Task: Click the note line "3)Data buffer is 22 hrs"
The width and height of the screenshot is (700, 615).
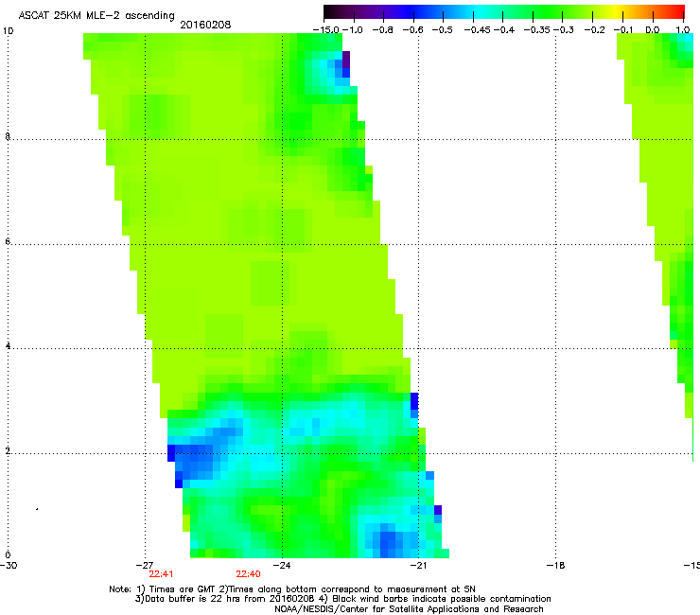Action: tap(342, 599)
